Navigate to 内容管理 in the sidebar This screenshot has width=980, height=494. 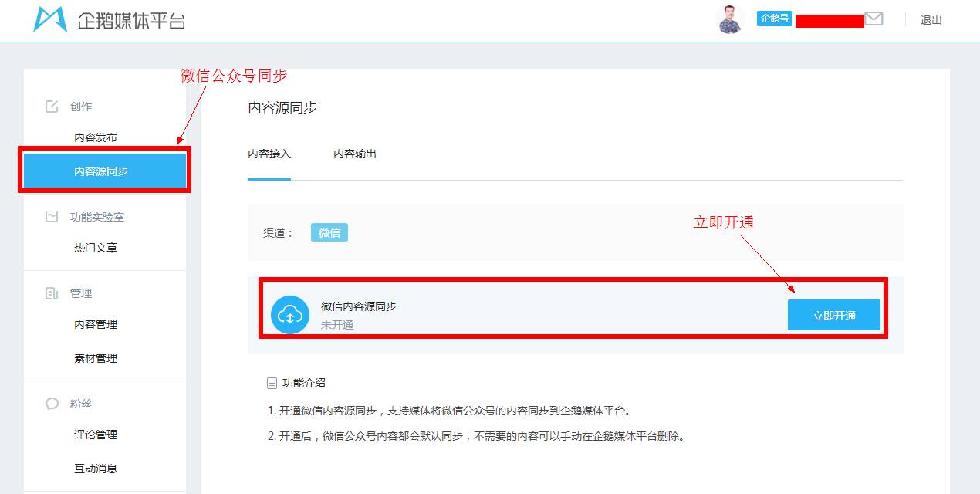coord(95,324)
